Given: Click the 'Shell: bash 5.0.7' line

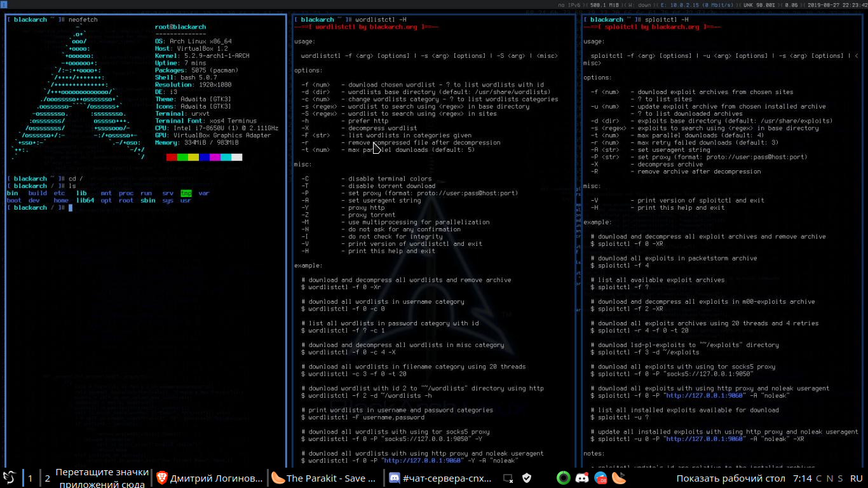Looking at the screenshot, I should pos(186,78).
